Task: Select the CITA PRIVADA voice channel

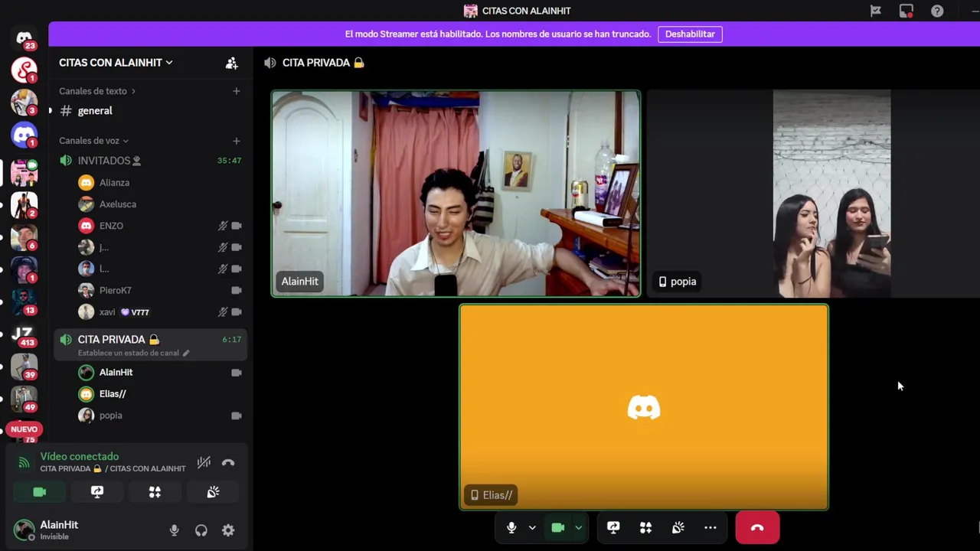Action: click(151, 344)
